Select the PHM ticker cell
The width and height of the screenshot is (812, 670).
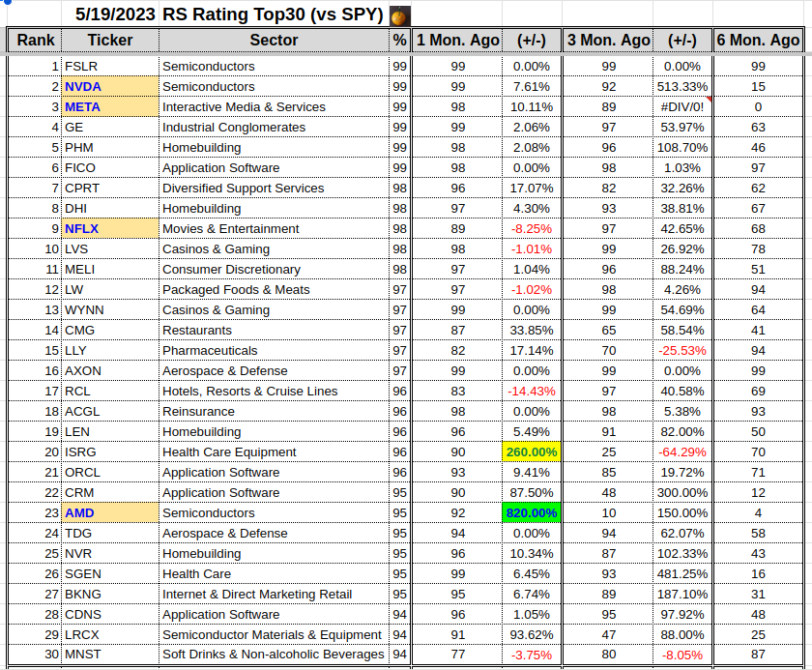pos(110,148)
